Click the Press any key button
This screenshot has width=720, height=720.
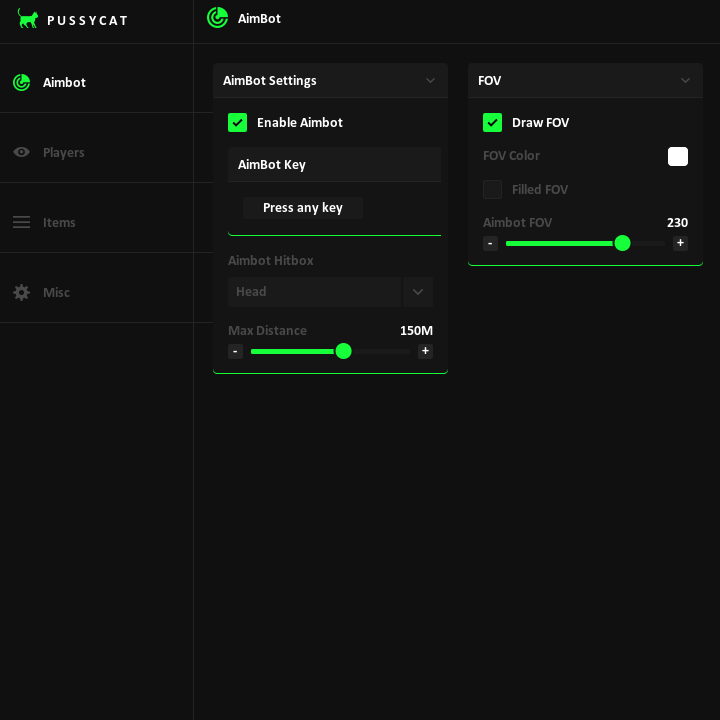point(302,208)
